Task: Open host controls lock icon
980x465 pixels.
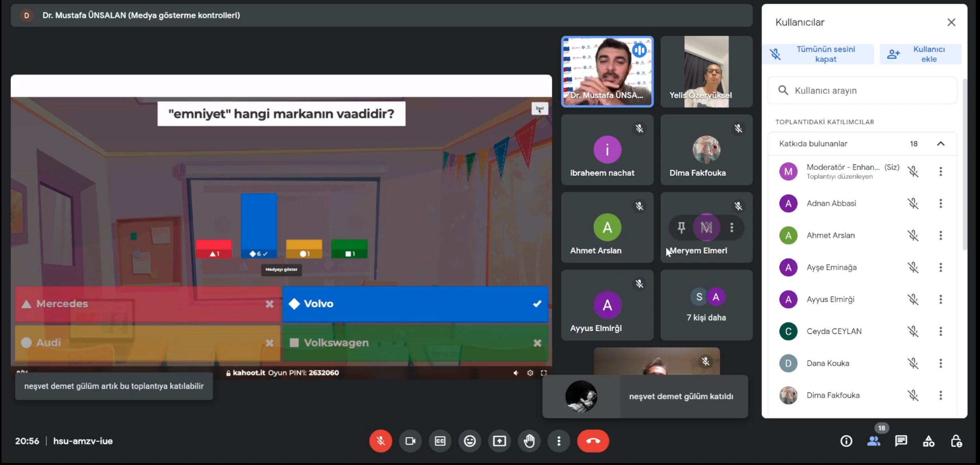Action: pos(956,441)
